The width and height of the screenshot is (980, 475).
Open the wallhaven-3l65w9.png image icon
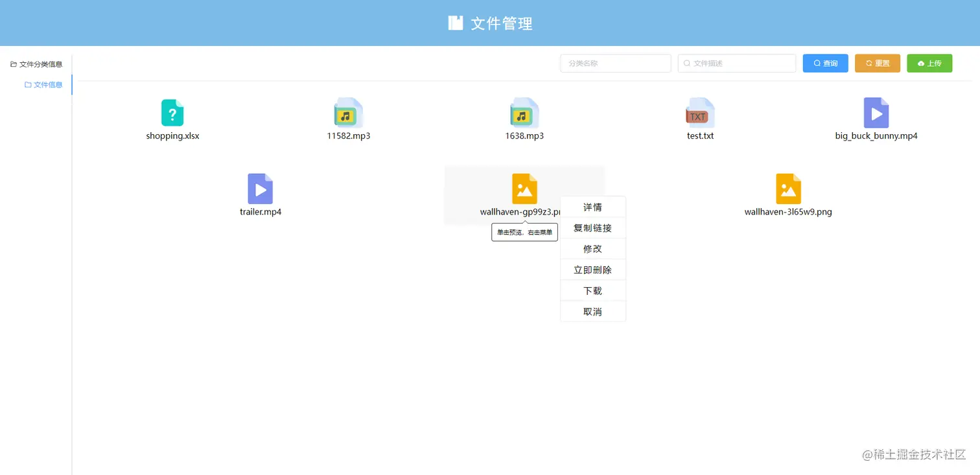tap(788, 189)
